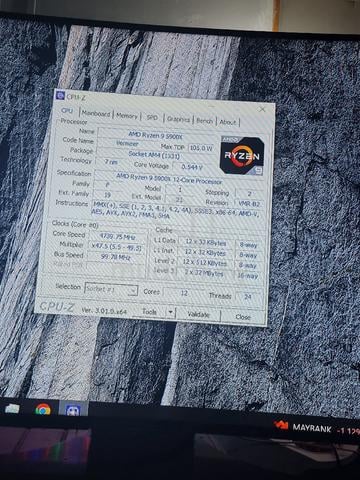Open Chrome from the taskbar
360x480 pixels.
(43, 409)
